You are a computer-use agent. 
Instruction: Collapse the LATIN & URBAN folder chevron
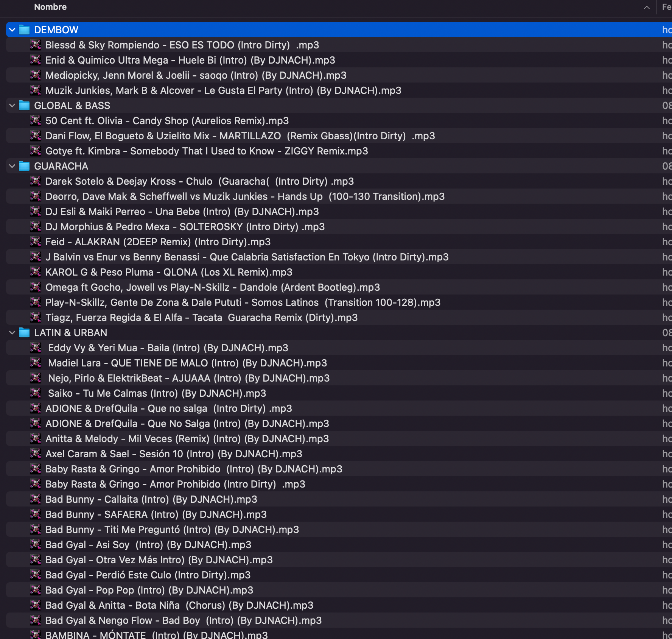click(12, 332)
